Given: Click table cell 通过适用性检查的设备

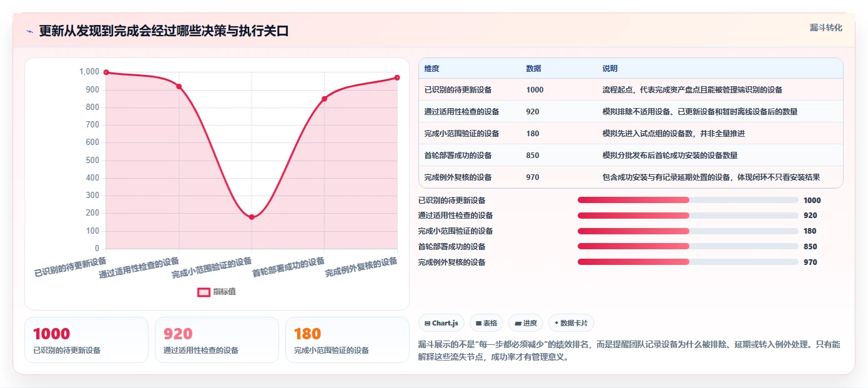Looking at the screenshot, I should tap(462, 112).
